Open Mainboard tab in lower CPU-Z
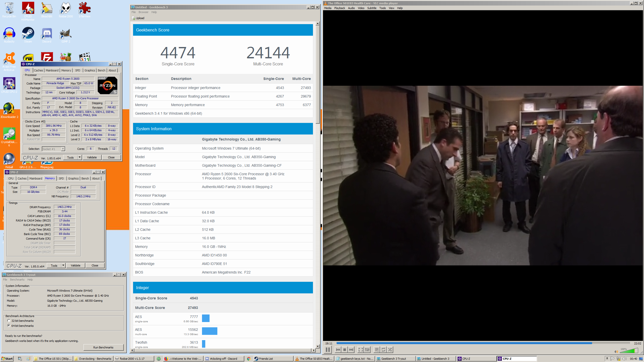The image size is (644, 362). tap(36, 178)
